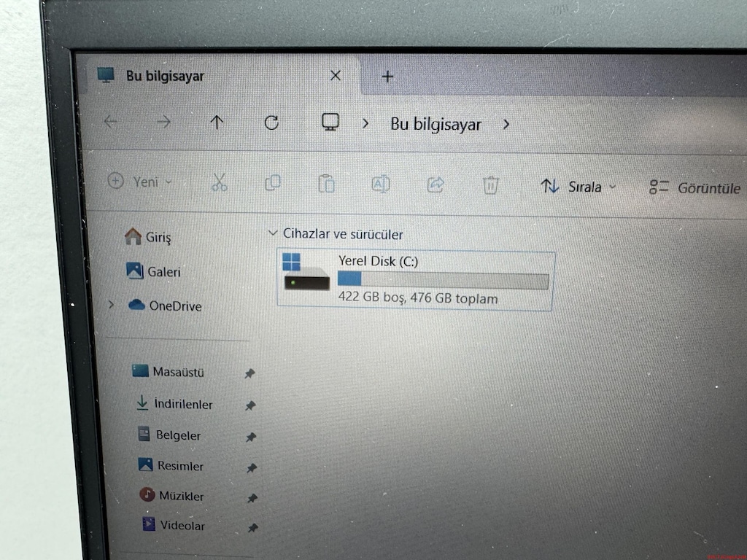Open the Sırala sort dropdown

(578, 187)
